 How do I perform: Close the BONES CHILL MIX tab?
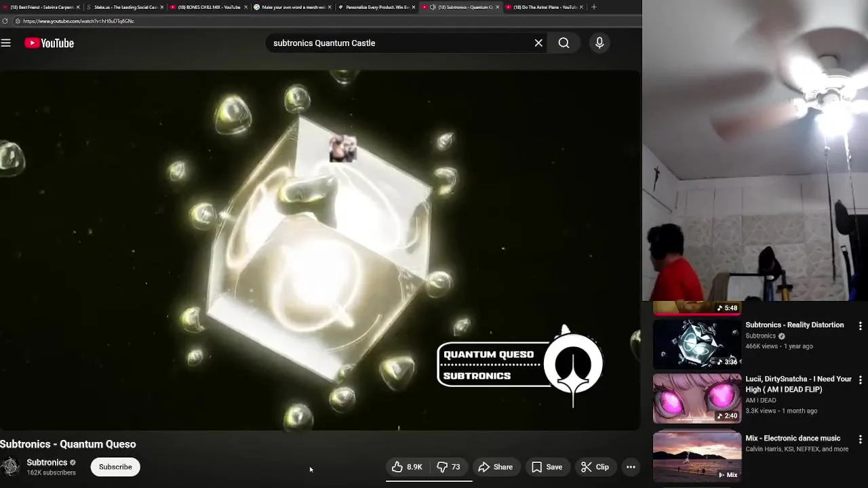tap(246, 7)
